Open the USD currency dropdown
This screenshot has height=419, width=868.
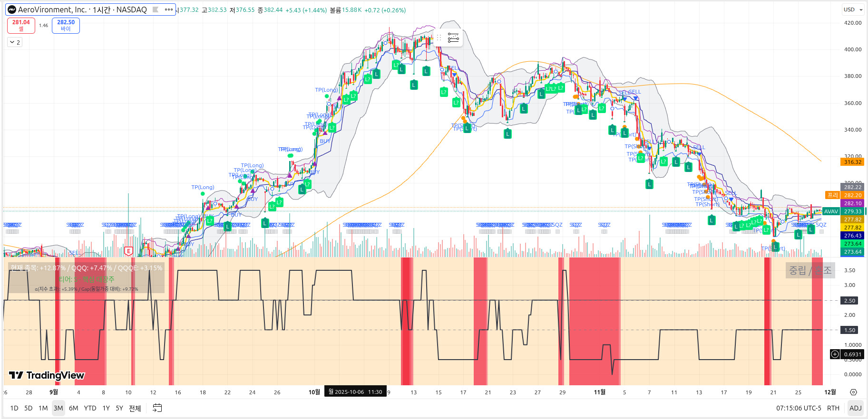[852, 10]
